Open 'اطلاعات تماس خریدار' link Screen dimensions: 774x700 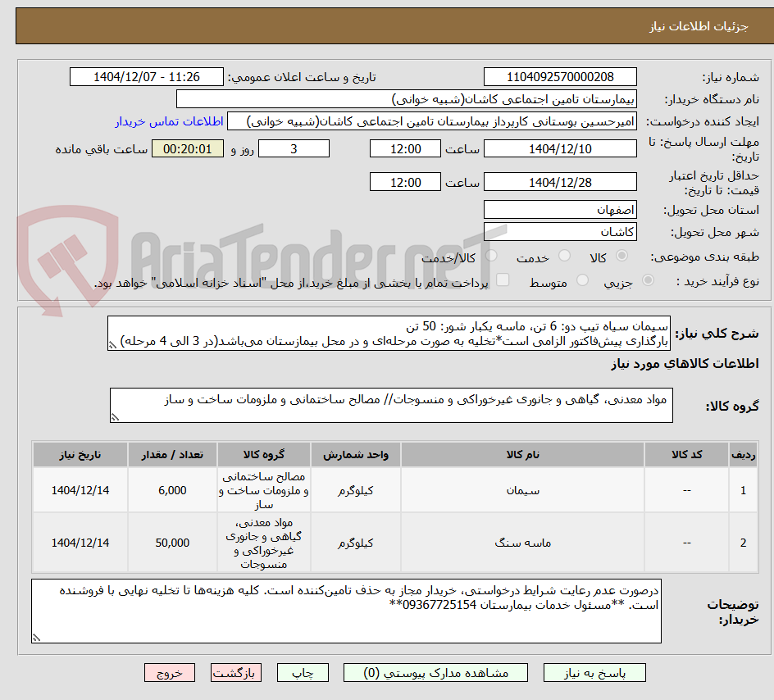[x=169, y=121]
